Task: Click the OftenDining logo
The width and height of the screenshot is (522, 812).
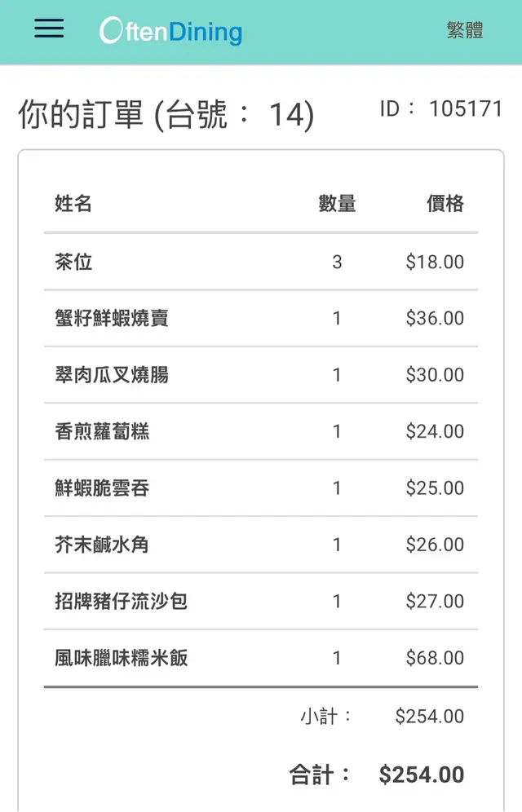Action: click(x=170, y=31)
